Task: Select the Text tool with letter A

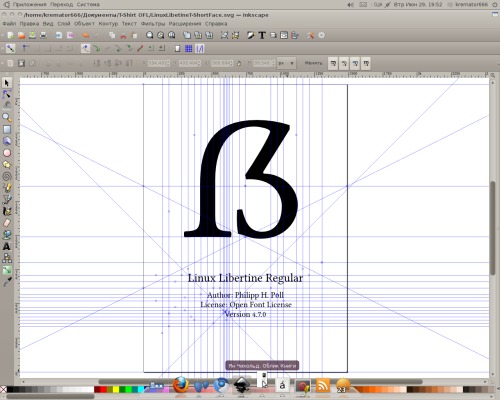Action: coord(7,246)
